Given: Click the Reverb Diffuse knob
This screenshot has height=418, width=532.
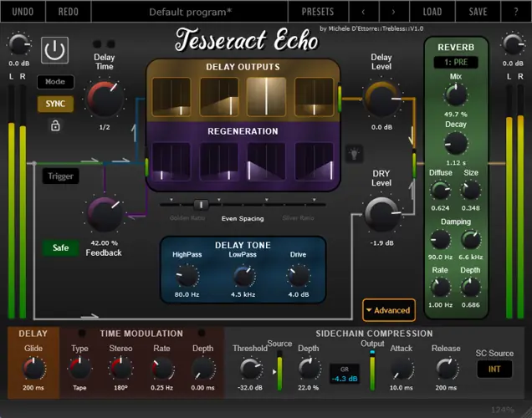Looking at the screenshot, I should 440,191.
